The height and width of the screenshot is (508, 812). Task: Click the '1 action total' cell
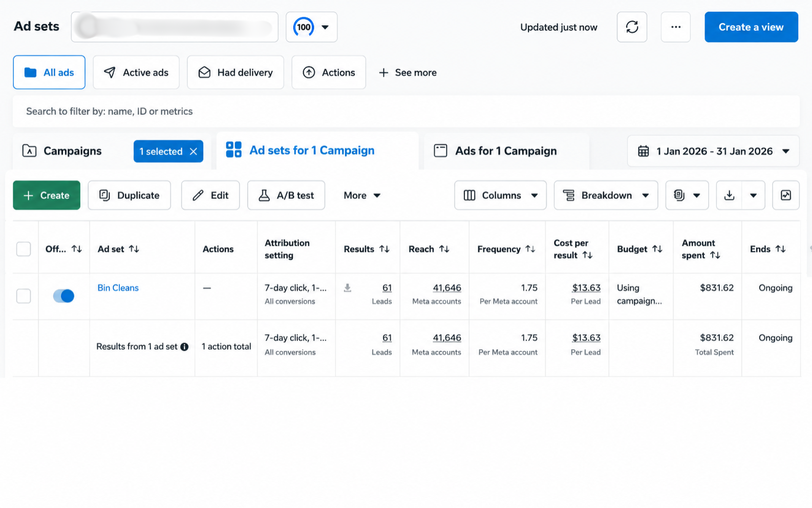coord(226,347)
